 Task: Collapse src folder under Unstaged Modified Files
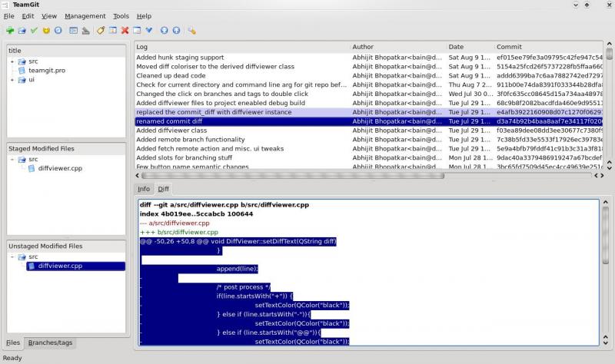coord(12,257)
